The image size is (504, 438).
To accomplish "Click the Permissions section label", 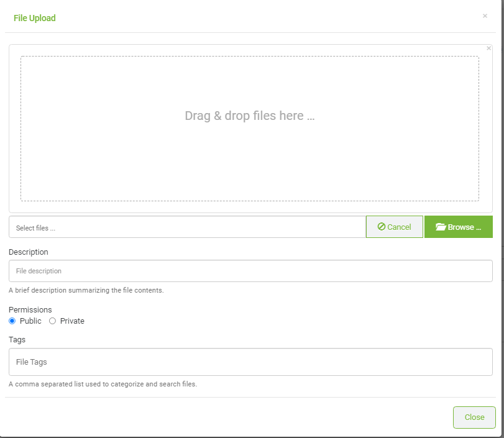I will click(x=30, y=310).
